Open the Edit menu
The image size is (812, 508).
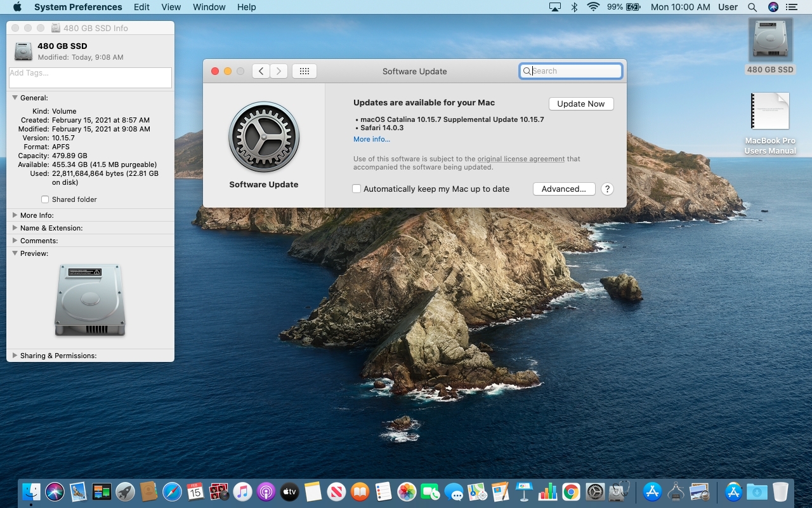tap(141, 7)
